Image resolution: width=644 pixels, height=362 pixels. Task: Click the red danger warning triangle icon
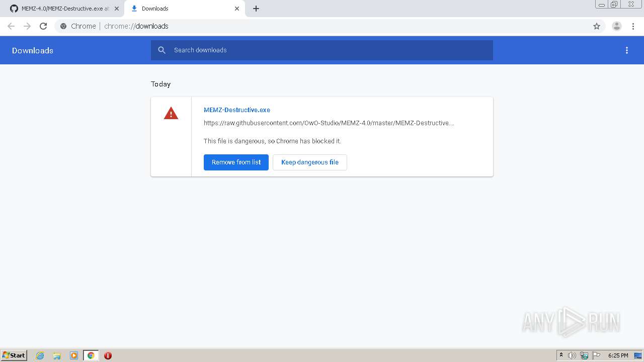point(171,113)
